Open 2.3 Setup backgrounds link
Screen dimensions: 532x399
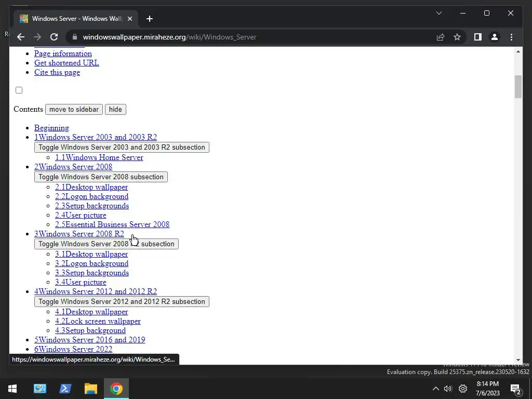click(x=92, y=206)
